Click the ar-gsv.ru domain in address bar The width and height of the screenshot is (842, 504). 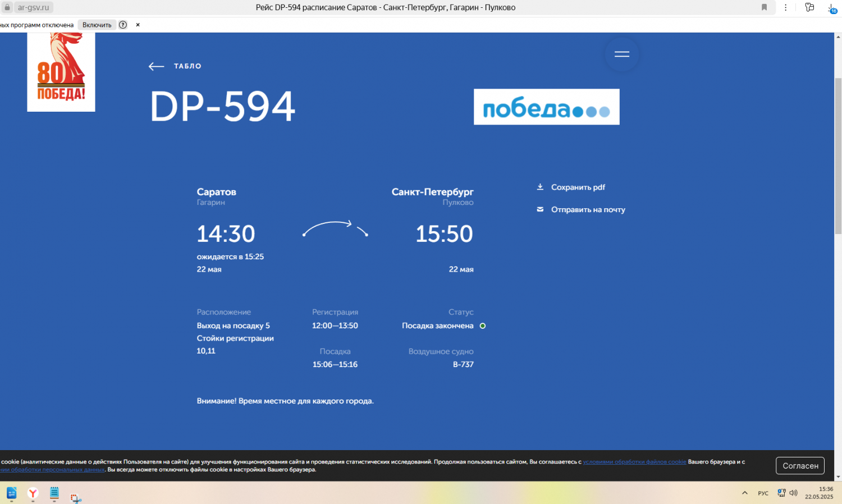[x=33, y=7]
